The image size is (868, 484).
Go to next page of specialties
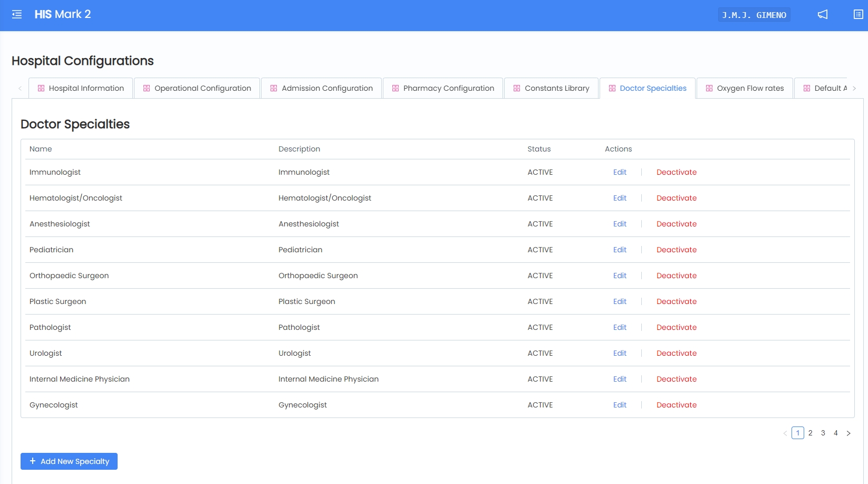[848, 433]
